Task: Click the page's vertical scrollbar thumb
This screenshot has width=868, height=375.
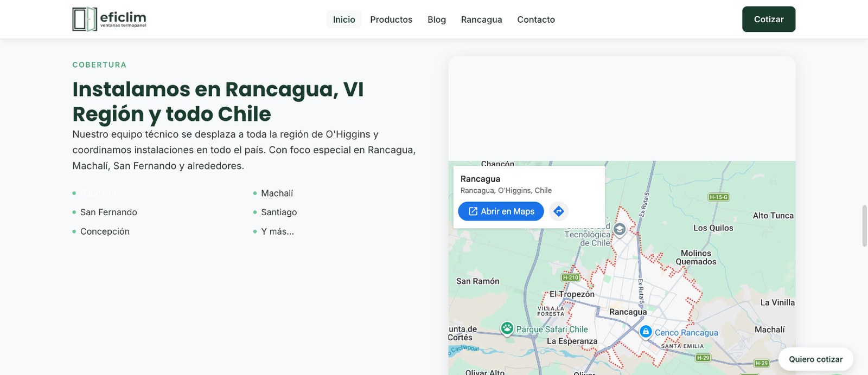Action: (865, 226)
